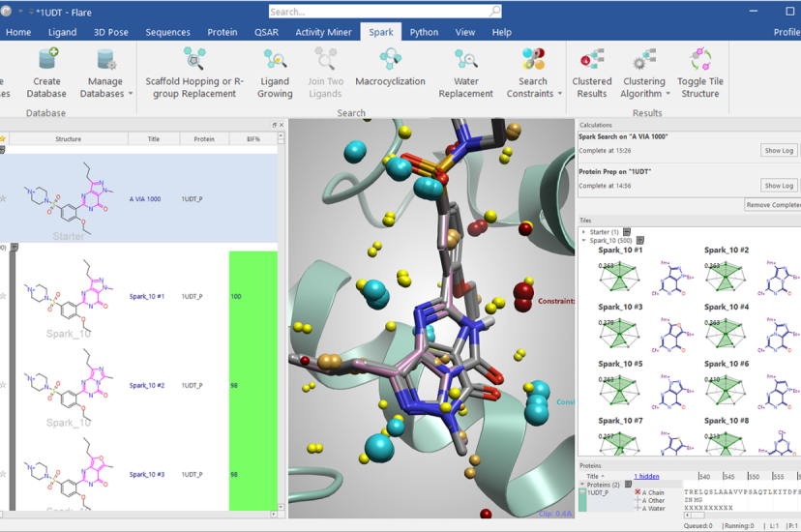Open the 3D Pose ribbon tab

(111, 32)
